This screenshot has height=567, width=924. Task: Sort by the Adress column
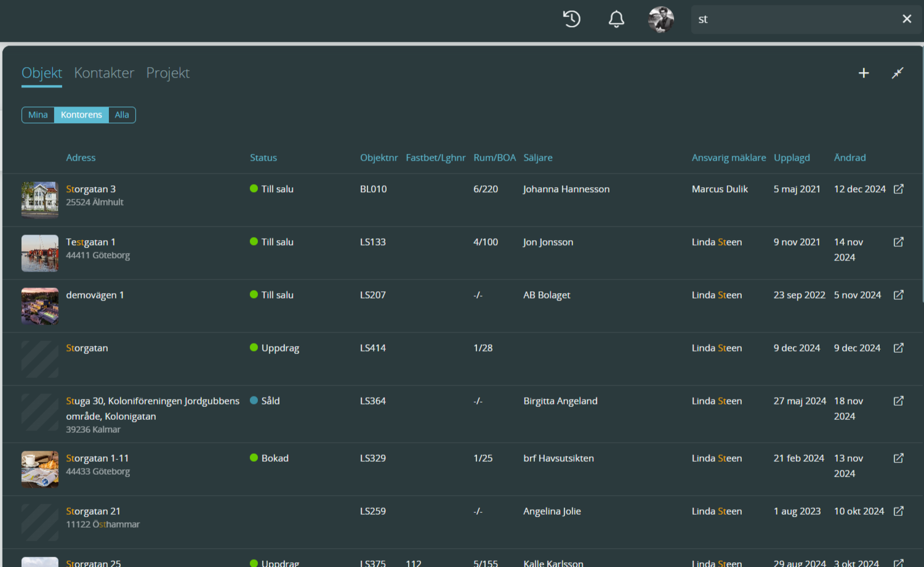click(x=81, y=158)
